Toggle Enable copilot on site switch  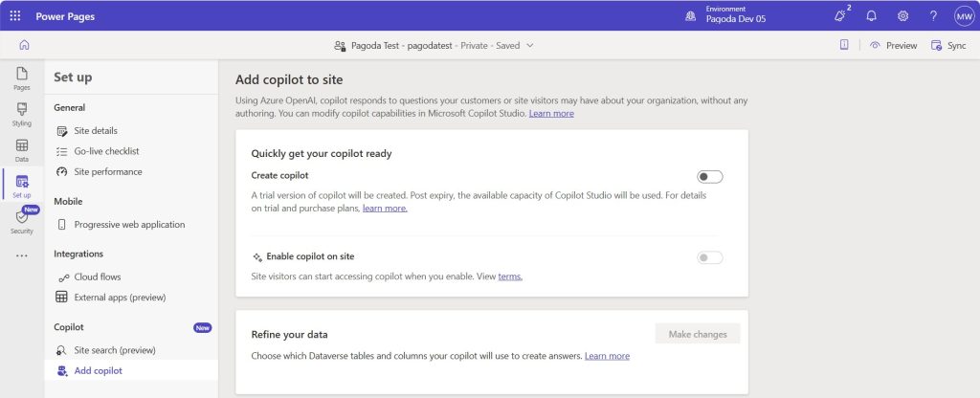710,257
